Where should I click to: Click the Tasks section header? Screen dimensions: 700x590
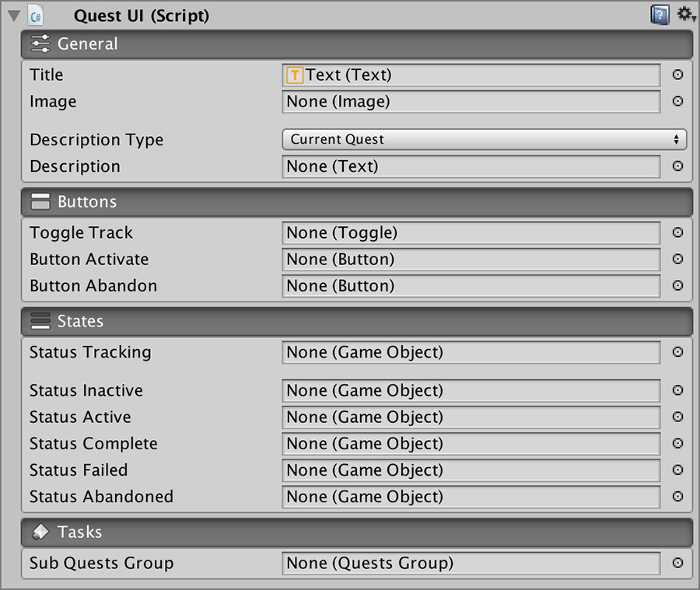point(356,532)
